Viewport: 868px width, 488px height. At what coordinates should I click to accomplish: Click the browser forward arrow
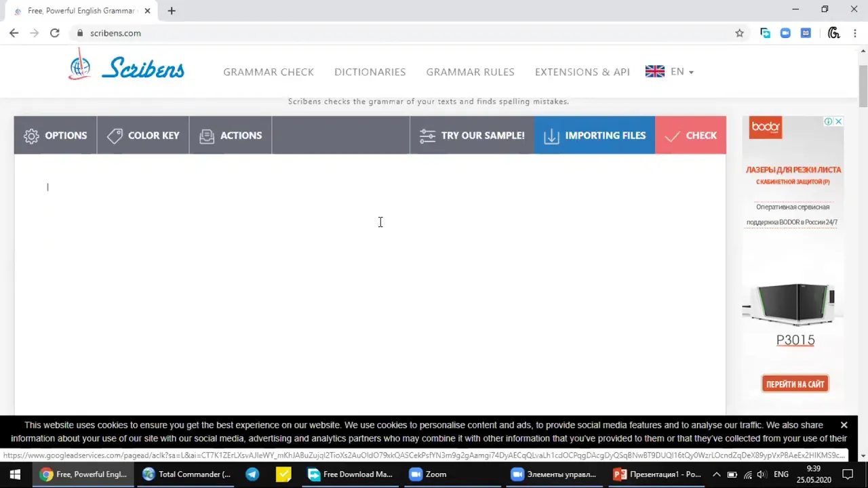(x=34, y=33)
